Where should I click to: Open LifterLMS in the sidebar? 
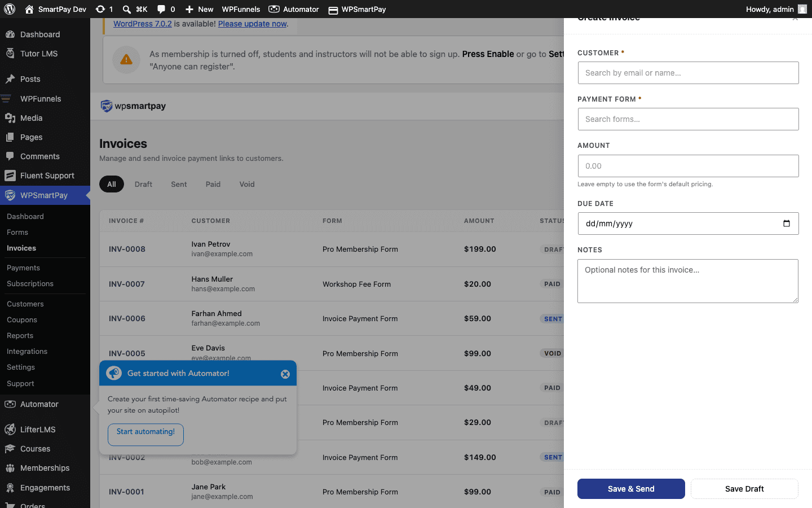(45, 430)
